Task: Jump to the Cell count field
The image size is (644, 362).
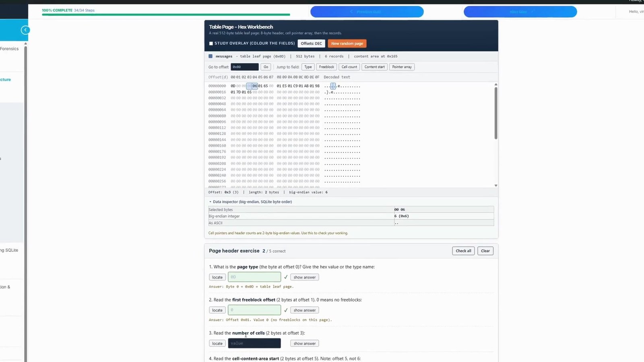Action: pos(349,67)
